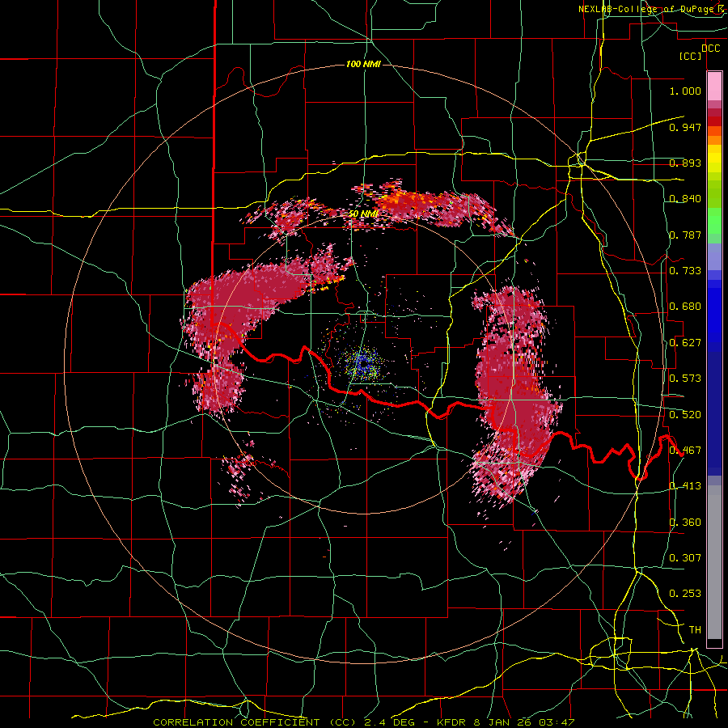Click the 0.840 value on the color scale

[685, 199]
